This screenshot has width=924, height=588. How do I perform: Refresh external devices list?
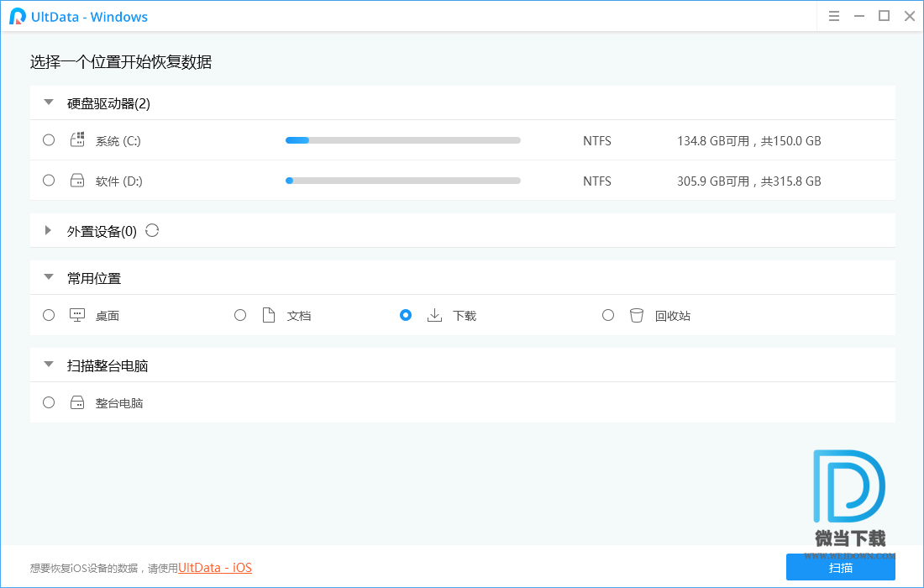[152, 230]
